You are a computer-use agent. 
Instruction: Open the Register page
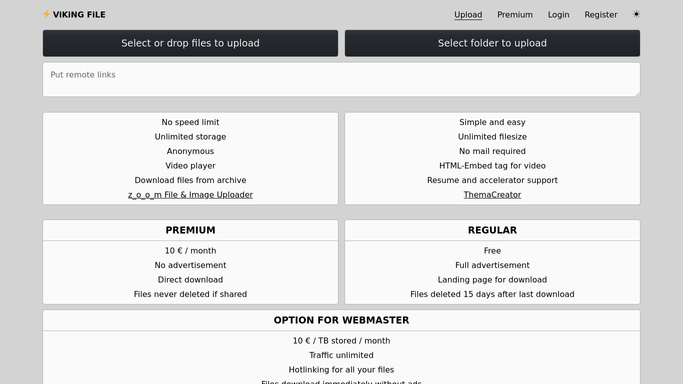pos(601,15)
